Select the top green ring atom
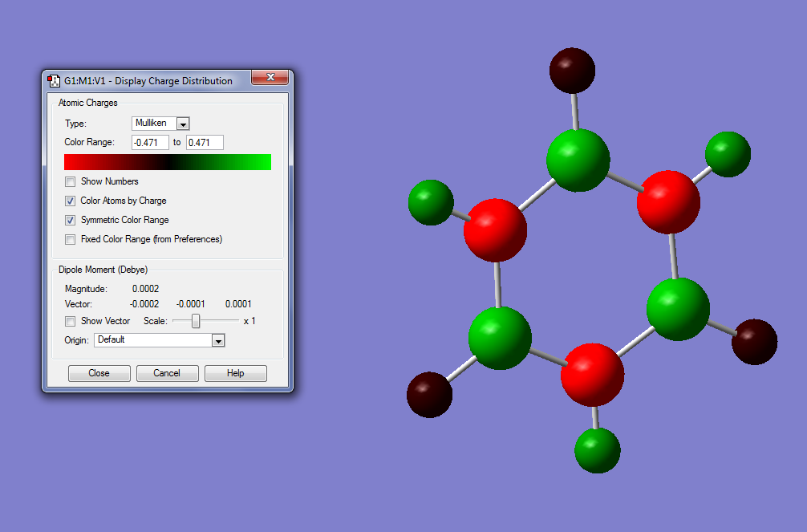The image size is (807, 532). tap(578, 160)
